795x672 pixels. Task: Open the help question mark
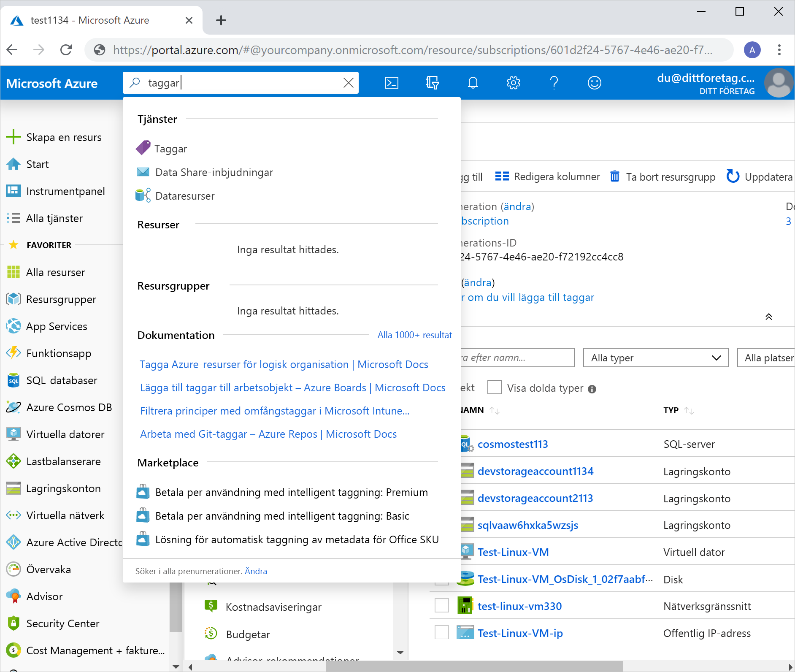click(554, 83)
